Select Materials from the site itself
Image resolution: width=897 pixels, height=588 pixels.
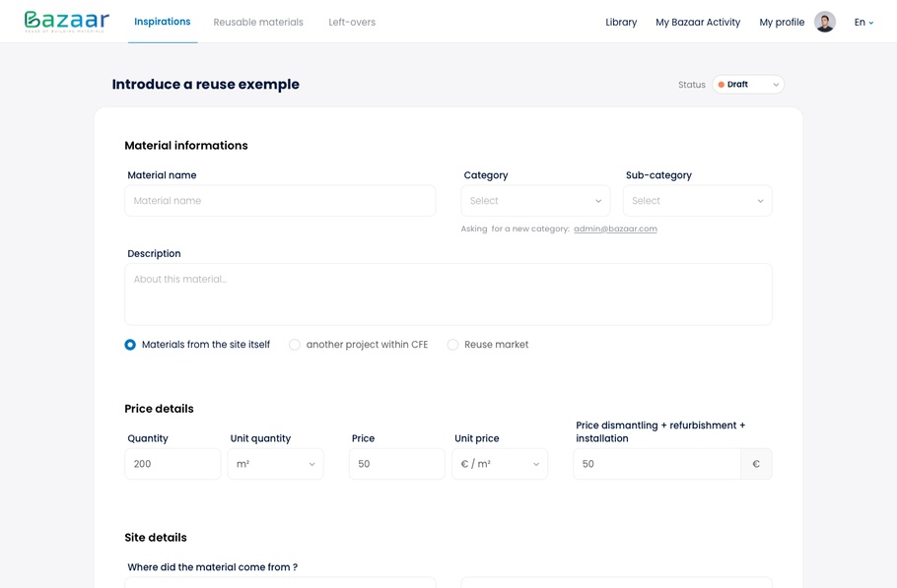(x=130, y=345)
